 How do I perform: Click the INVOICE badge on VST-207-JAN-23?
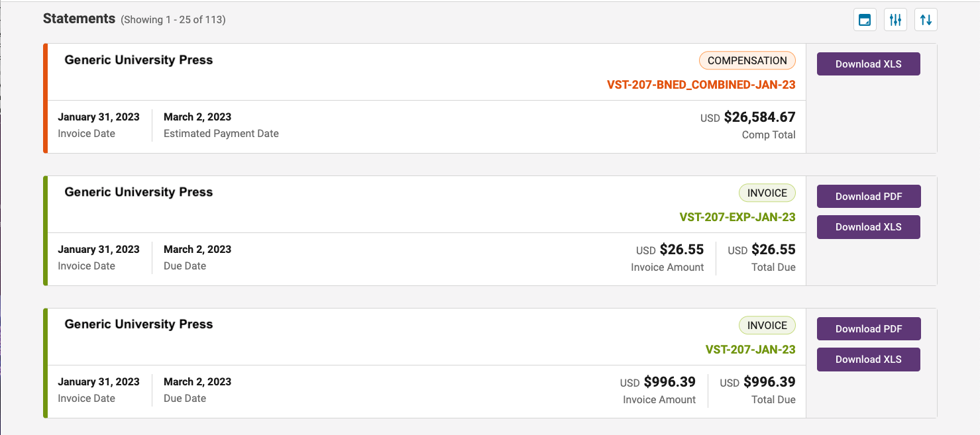tap(767, 326)
